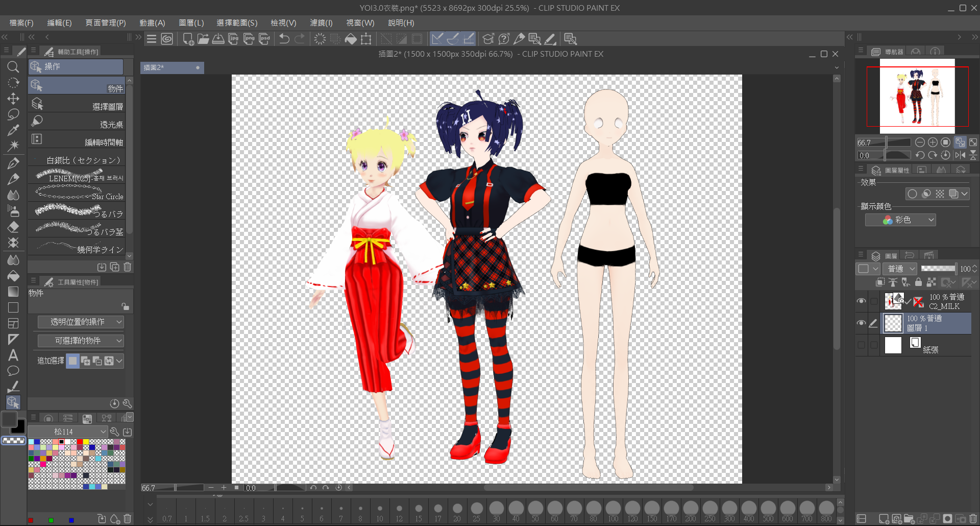Click the Save icon in toolbar

coord(218,39)
